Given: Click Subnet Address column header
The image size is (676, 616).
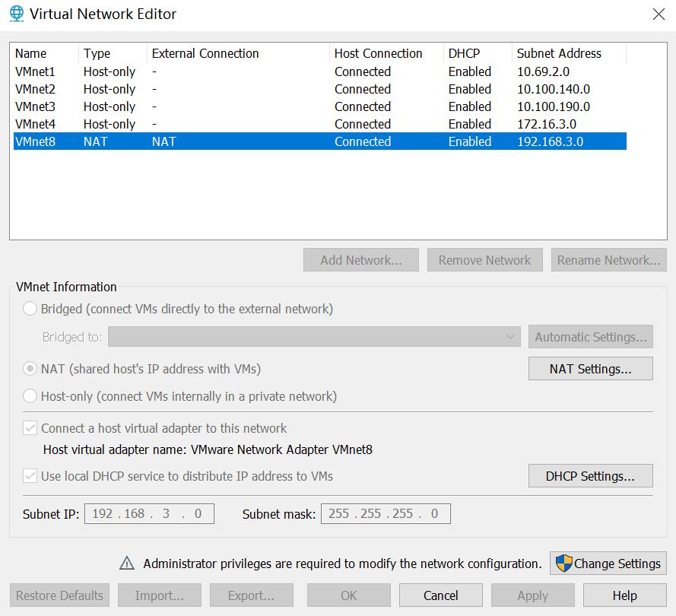Looking at the screenshot, I should coord(569,53).
